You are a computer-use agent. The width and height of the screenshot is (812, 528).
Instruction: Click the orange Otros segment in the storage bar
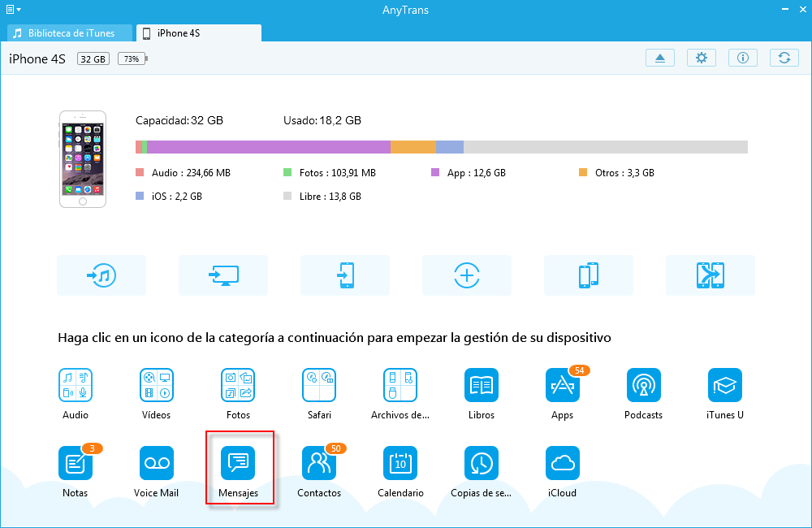413,147
